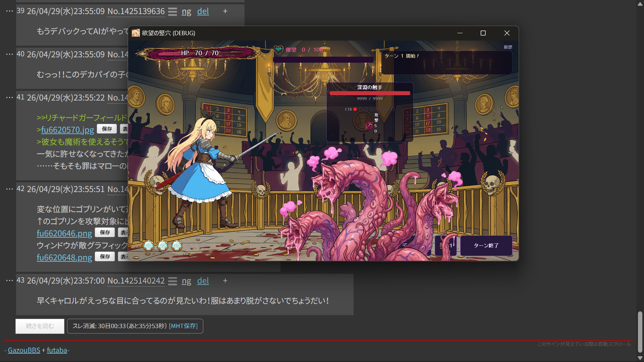Screen dimensions: 644x362
Task: Open the fu6620646.png link
Action: 64,233
